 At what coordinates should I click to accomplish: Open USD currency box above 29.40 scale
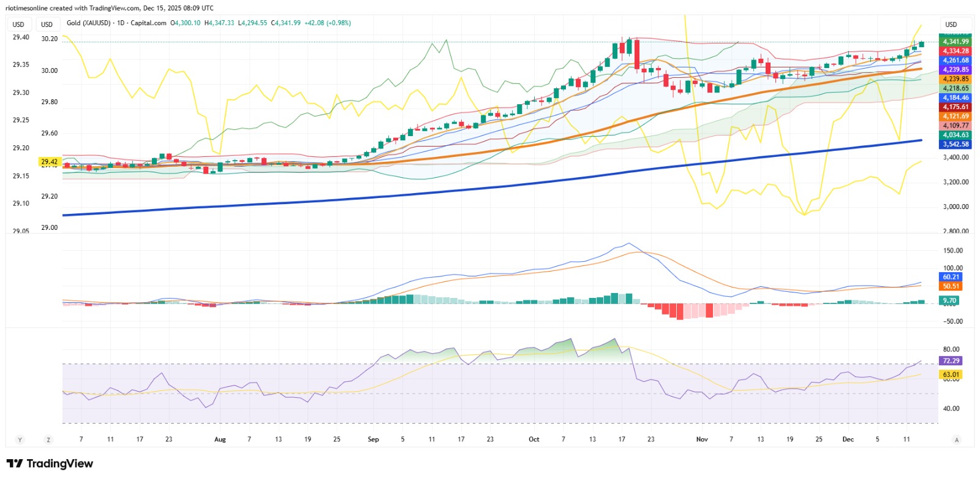tap(18, 25)
